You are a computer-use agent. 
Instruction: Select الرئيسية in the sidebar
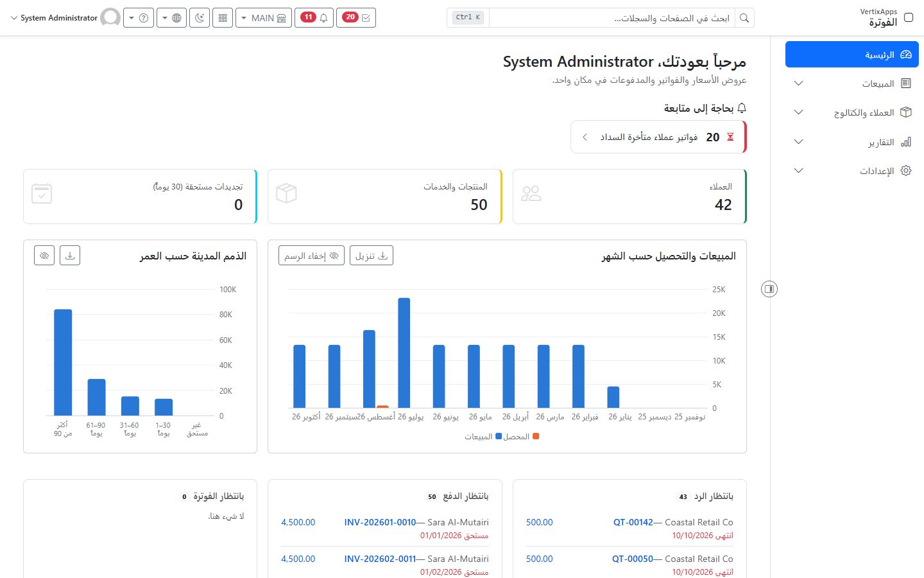[x=851, y=55]
